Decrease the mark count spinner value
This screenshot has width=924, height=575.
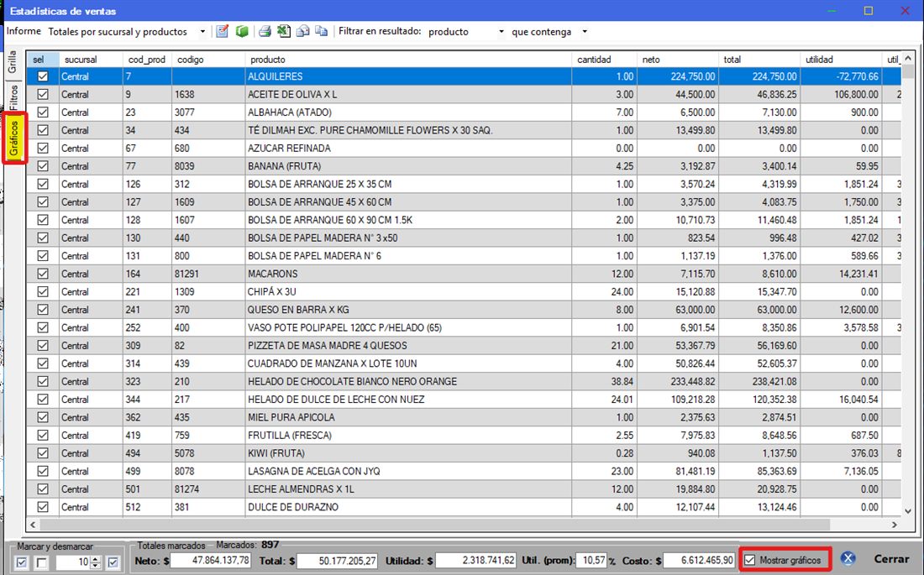[96, 566]
